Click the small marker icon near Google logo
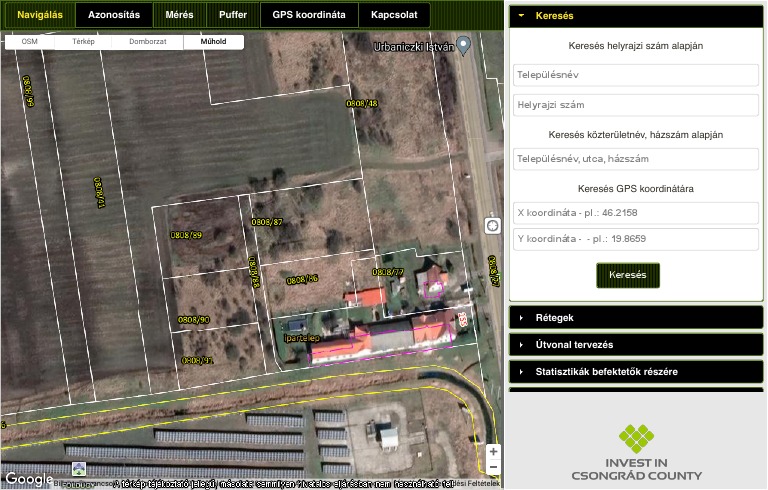This screenshot has width=768, height=490. click(79, 469)
